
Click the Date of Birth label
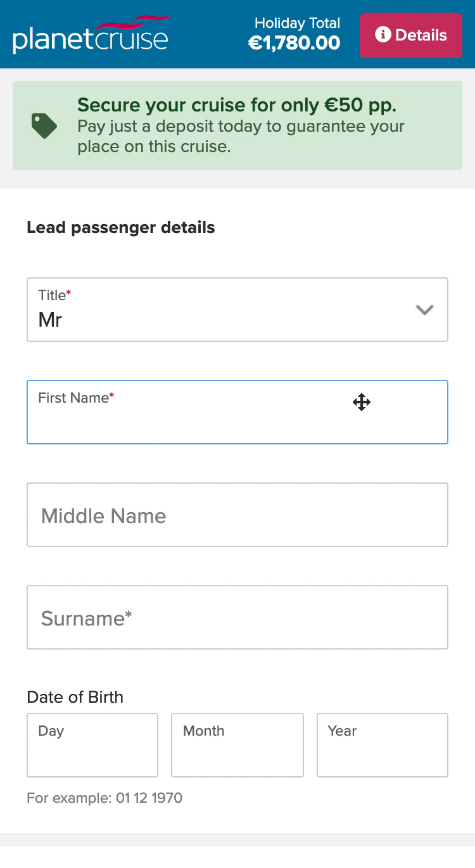[x=75, y=697]
